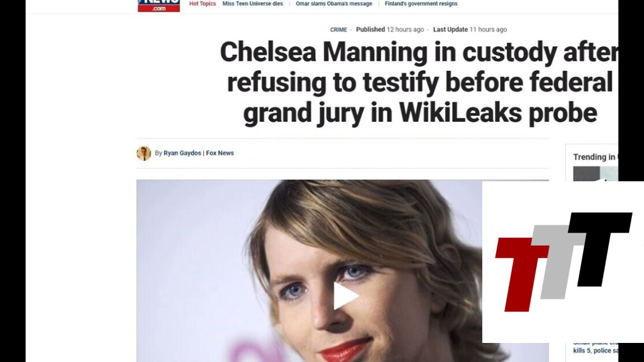The height and width of the screenshot is (362, 644).
Task: Click the Chelsea Manning article headline
Action: tap(419, 82)
